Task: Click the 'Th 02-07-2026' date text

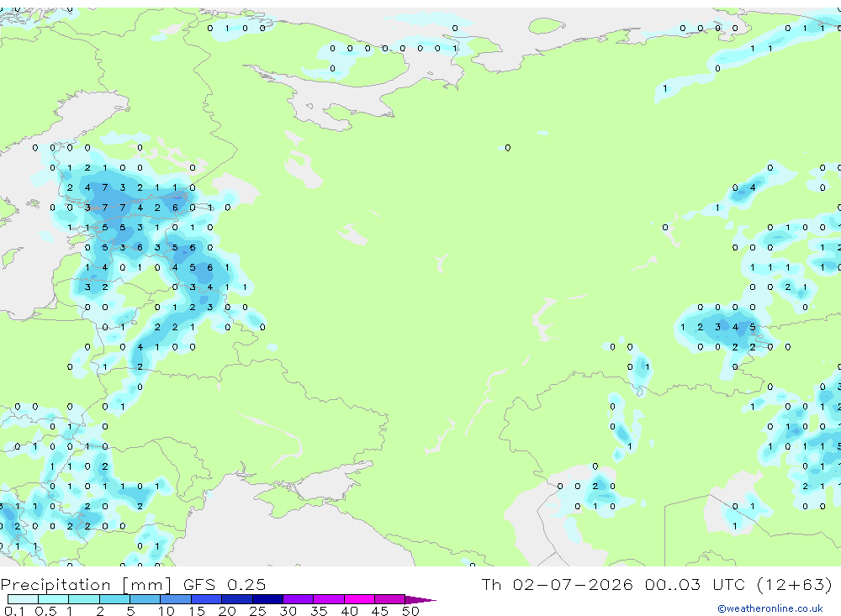Action: 557,584
